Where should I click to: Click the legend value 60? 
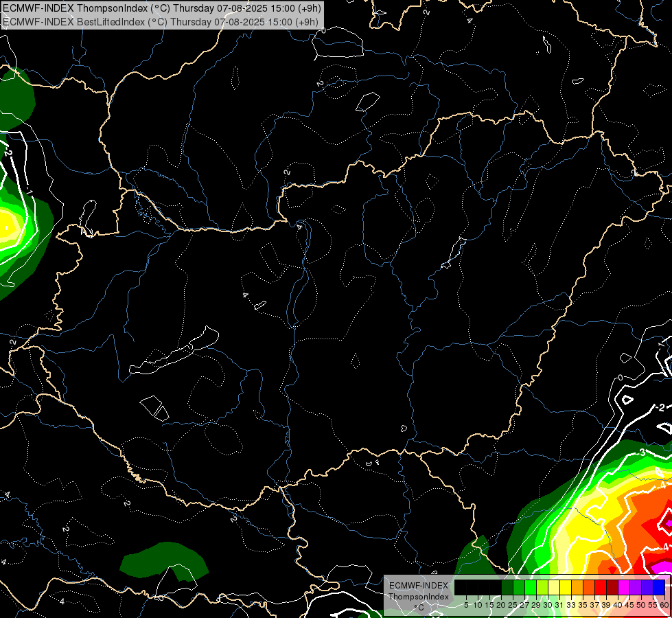pyautogui.click(x=664, y=605)
